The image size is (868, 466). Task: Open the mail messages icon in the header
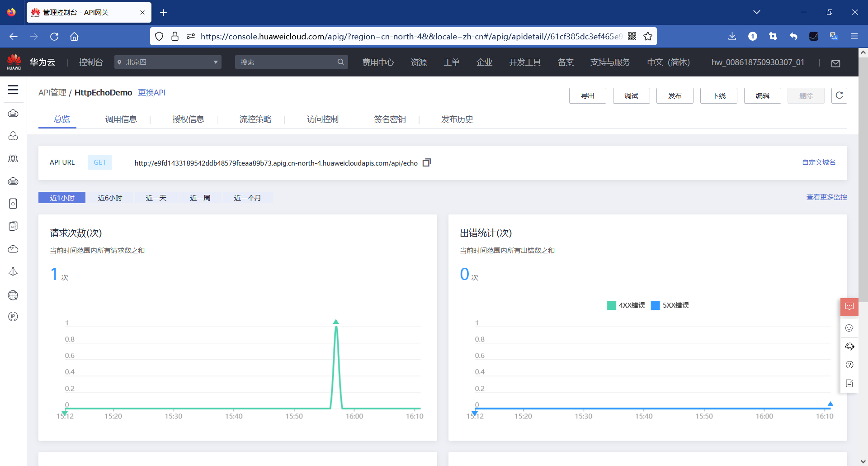[835, 63]
